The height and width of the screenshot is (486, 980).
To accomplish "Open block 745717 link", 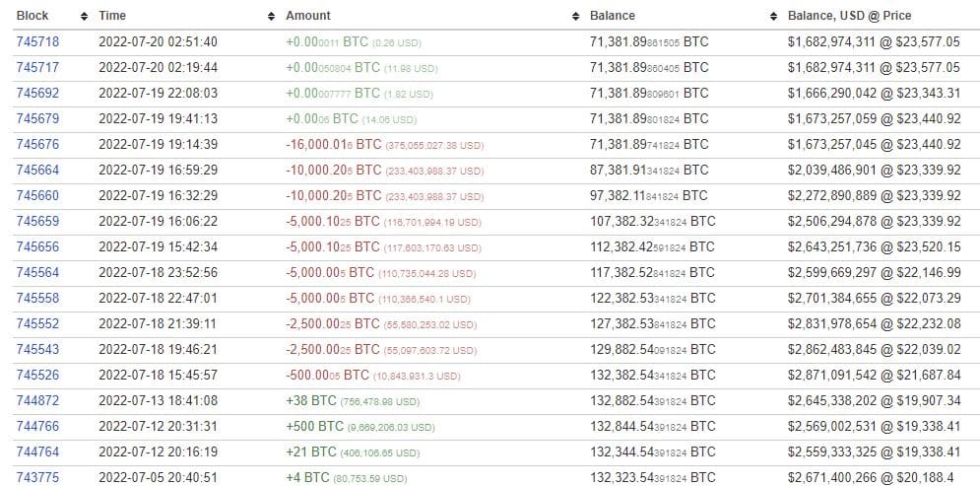I will click(37, 68).
